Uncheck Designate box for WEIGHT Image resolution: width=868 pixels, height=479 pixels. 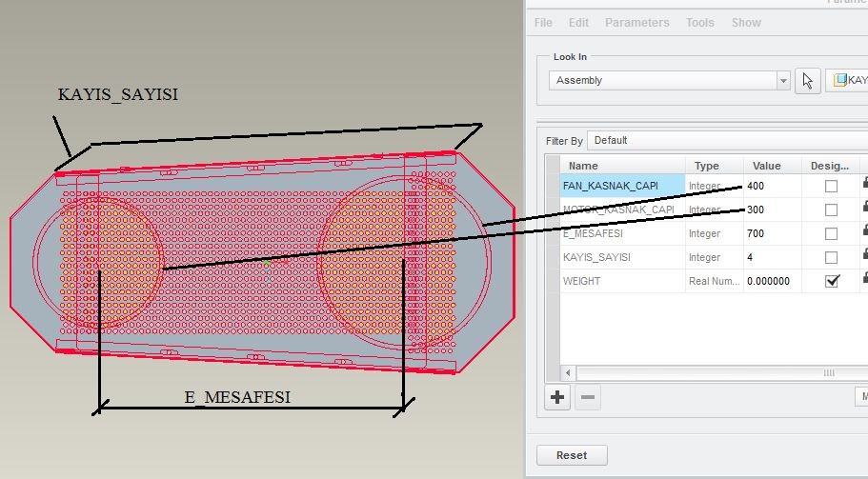point(831,281)
